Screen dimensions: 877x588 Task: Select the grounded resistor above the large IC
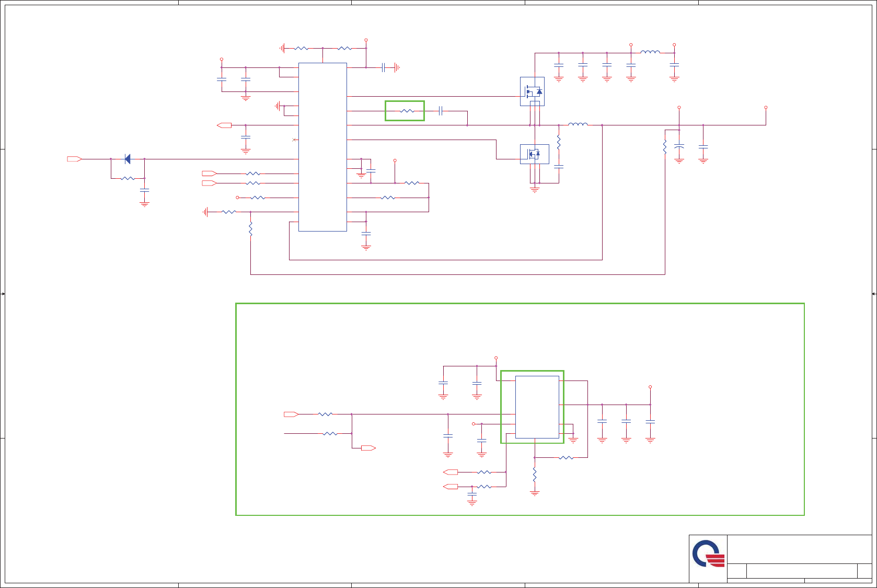[x=302, y=48]
